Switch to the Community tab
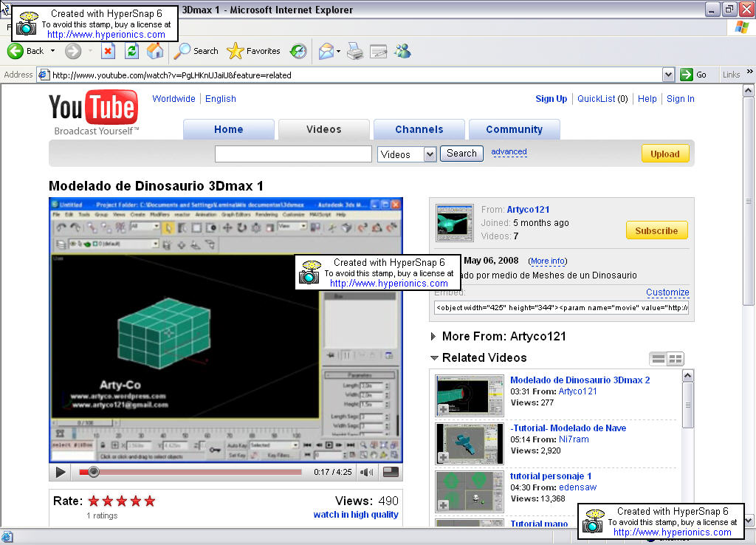 pos(514,129)
